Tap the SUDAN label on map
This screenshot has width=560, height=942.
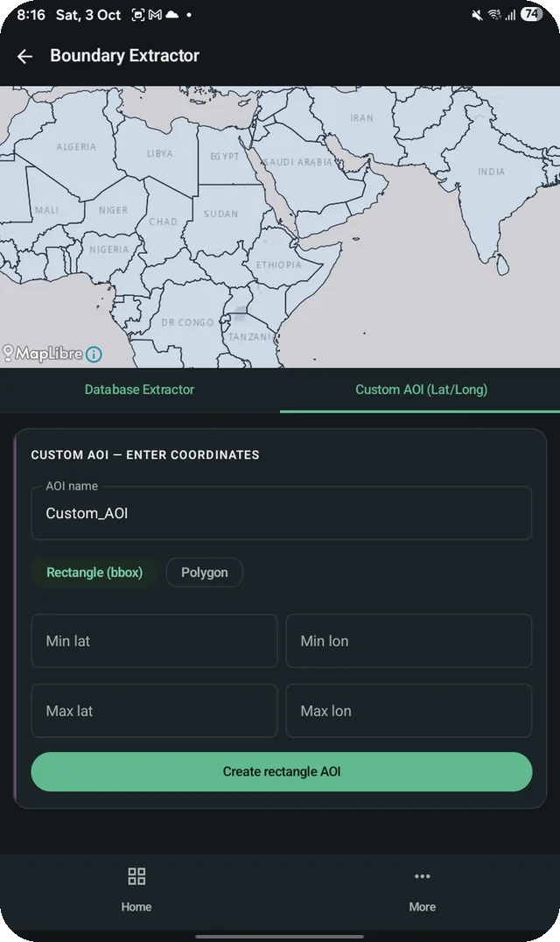220,214
